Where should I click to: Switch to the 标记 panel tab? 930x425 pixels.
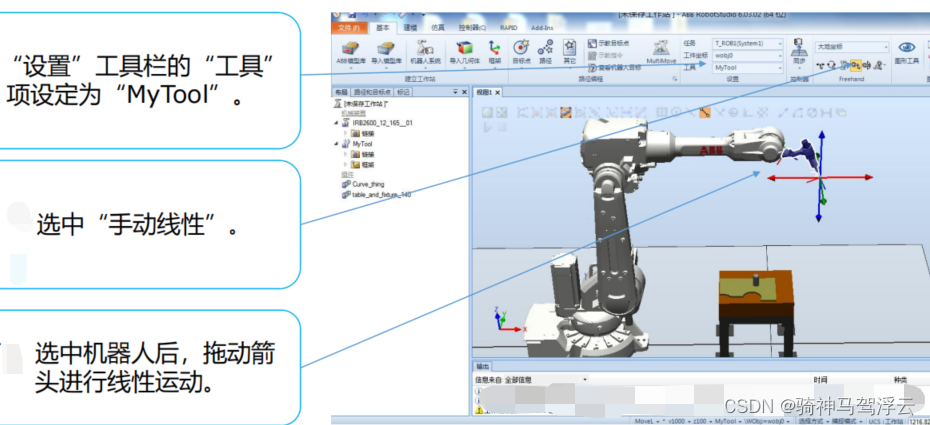tap(403, 92)
